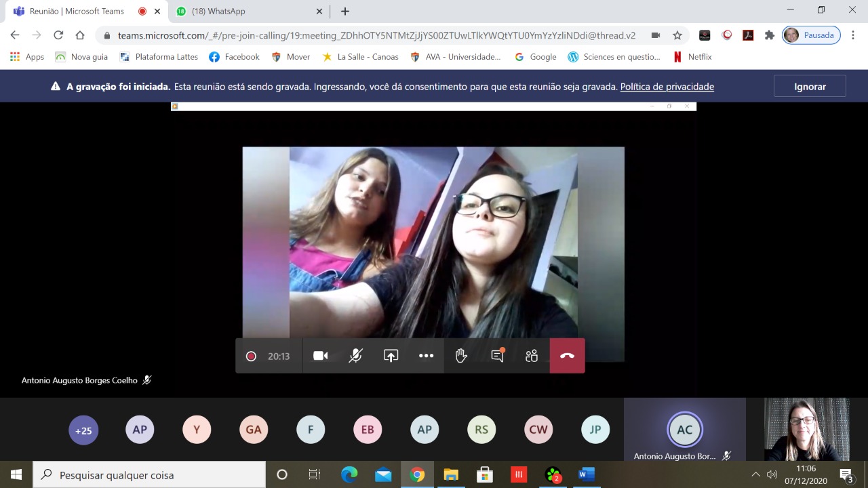
Task: Show the +25 additional participants
Action: point(83,430)
